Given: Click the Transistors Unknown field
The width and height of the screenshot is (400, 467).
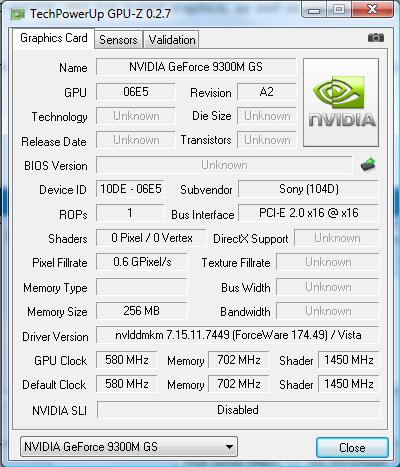Looking at the screenshot, I should click(267, 140).
